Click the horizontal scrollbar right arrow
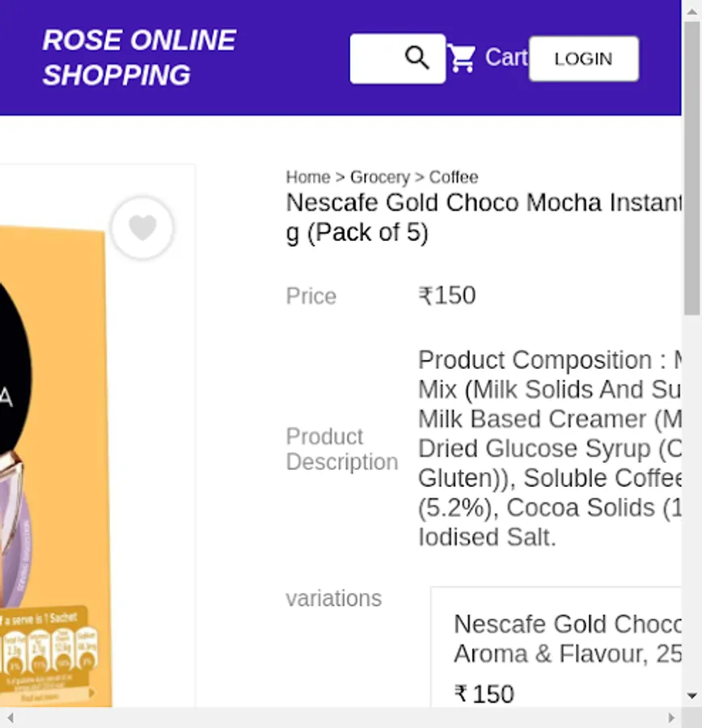Screen dimensions: 702x728 [x=670, y=717]
